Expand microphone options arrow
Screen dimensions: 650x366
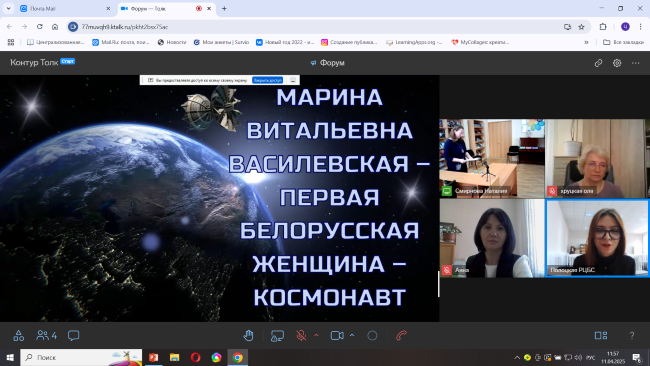pos(316,335)
